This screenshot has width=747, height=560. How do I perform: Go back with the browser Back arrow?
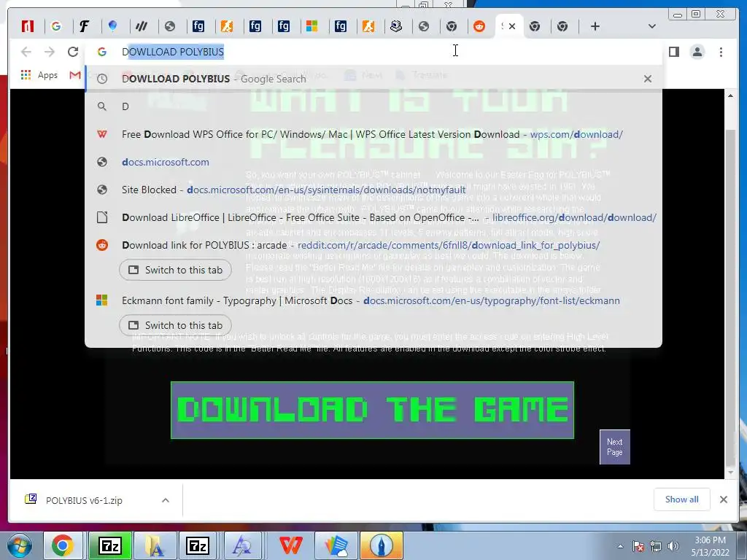26,52
